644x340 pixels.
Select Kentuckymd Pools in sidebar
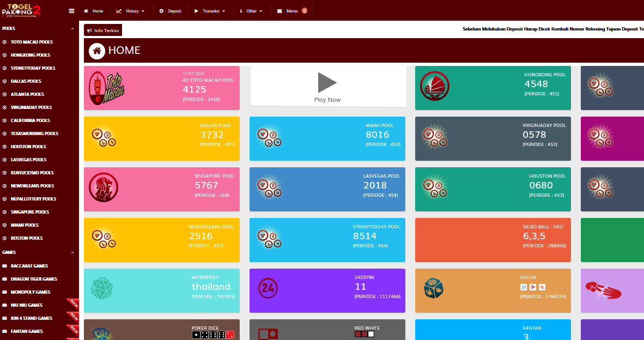[x=32, y=173]
